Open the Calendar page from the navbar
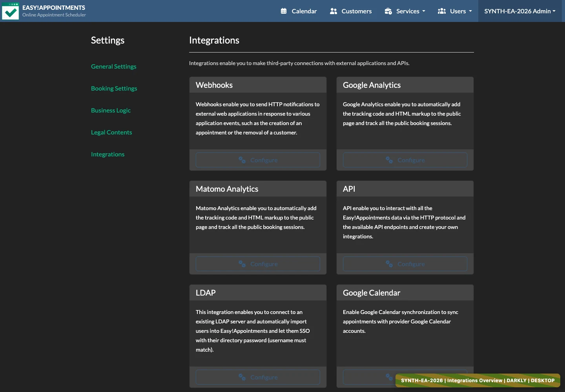 click(x=299, y=11)
